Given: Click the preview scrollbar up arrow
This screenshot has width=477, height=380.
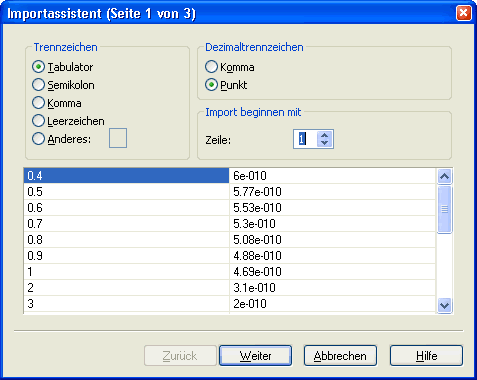Looking at the screenshot, I should 445,176.
